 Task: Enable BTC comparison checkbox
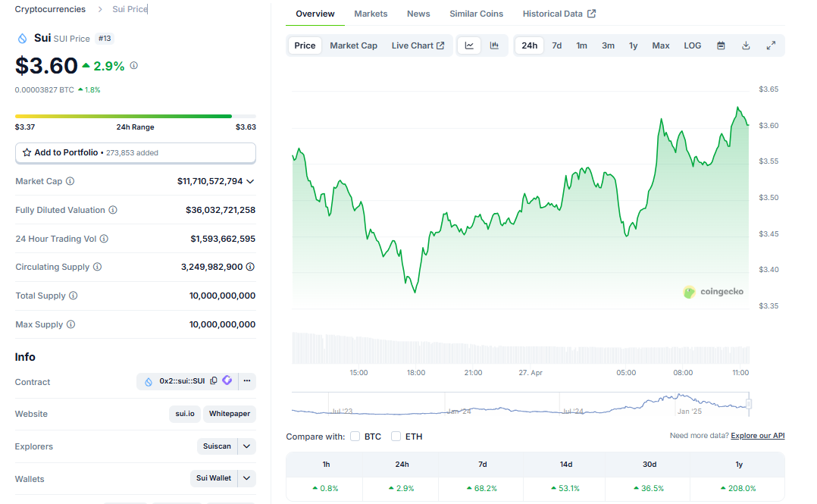click(x=355, y=437)
